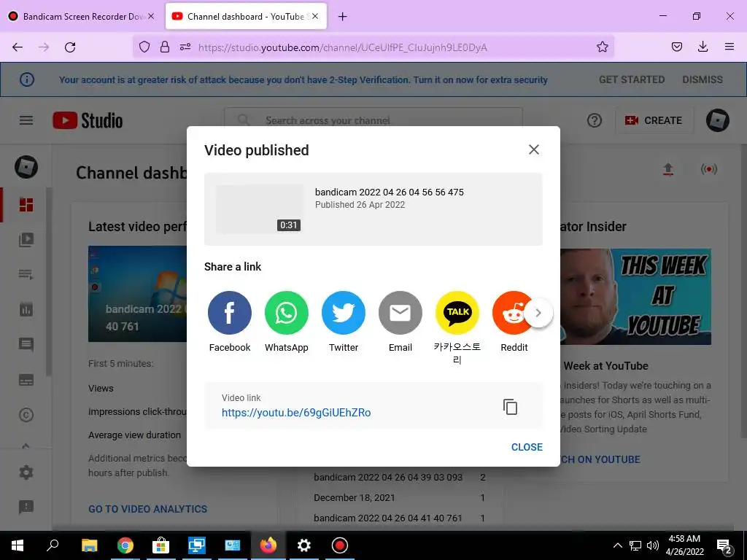Open the channel avatar in the sidebar
This screenshot has height=560, width=747.
26,167
